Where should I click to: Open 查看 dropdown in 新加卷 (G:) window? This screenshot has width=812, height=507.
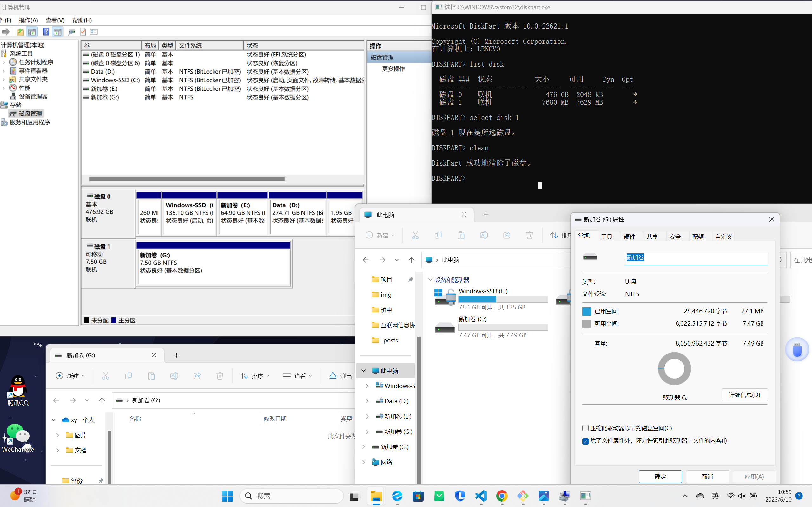pyautogui.click(x=297, y=376)
